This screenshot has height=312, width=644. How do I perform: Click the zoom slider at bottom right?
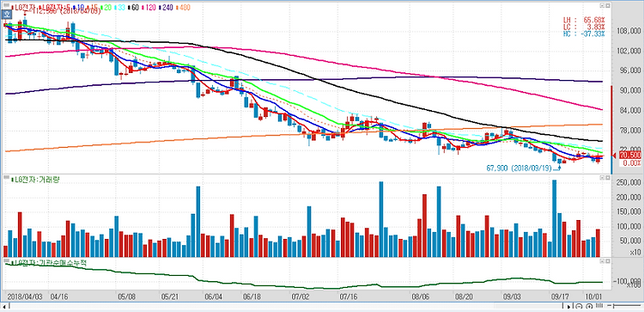pyautogui.click(x=624, y=305)
